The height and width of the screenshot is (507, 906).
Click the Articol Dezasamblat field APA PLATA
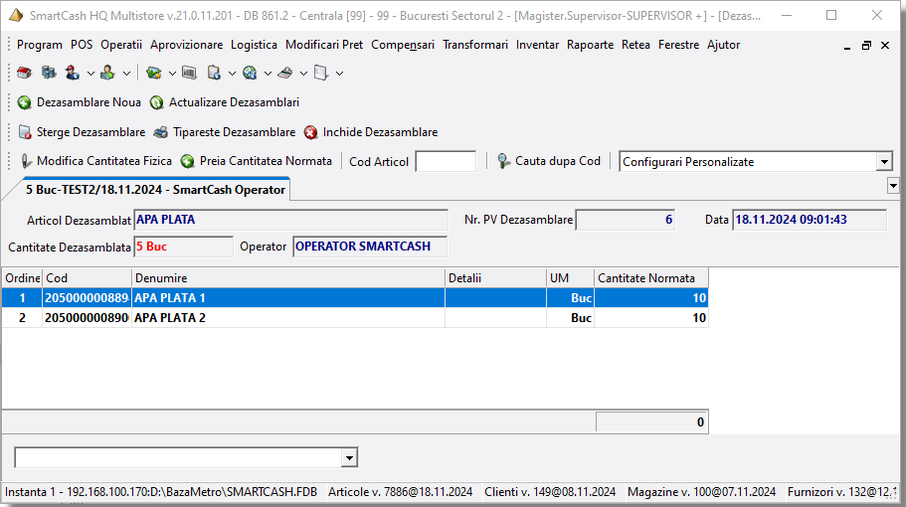[x=291, y=220]
